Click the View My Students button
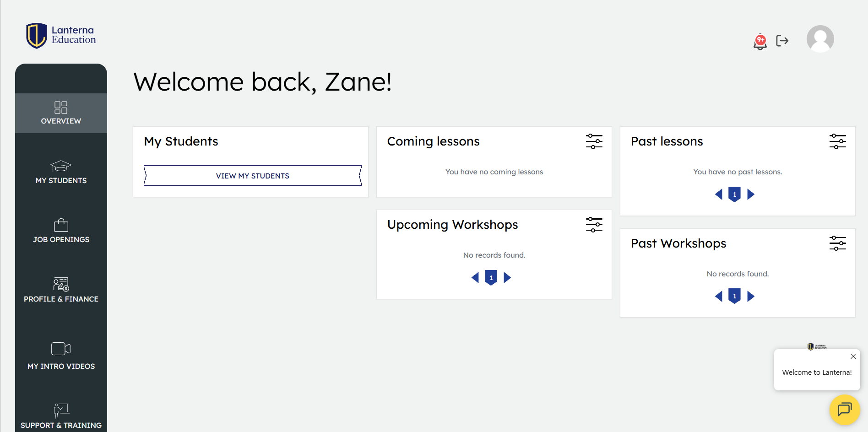Viewport: 868px width, 432px height. click(253, 176)
